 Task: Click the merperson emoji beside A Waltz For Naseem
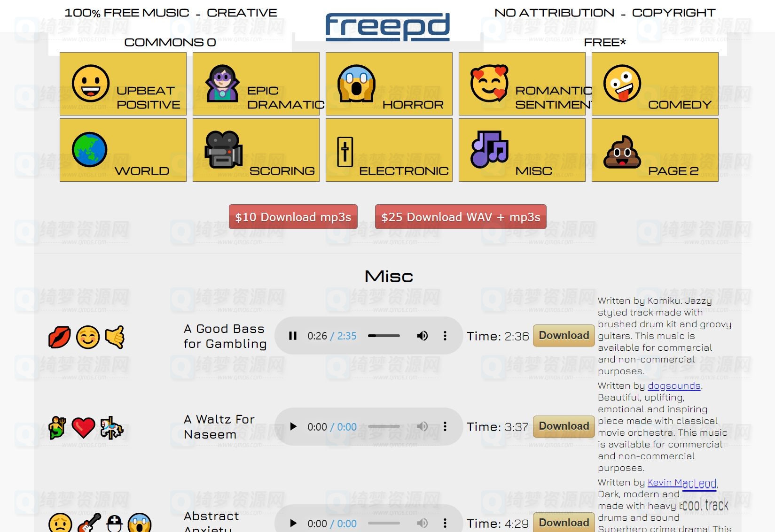(x=57, y=428)
